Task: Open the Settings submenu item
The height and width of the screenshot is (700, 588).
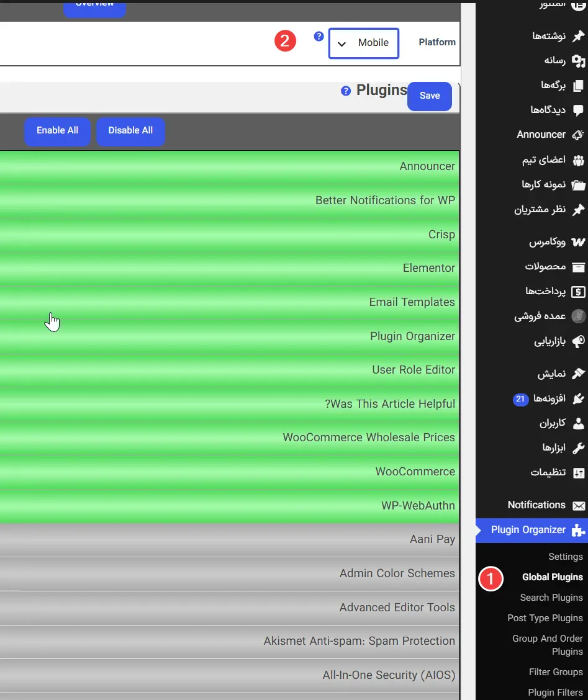Action: coord(565,557)
